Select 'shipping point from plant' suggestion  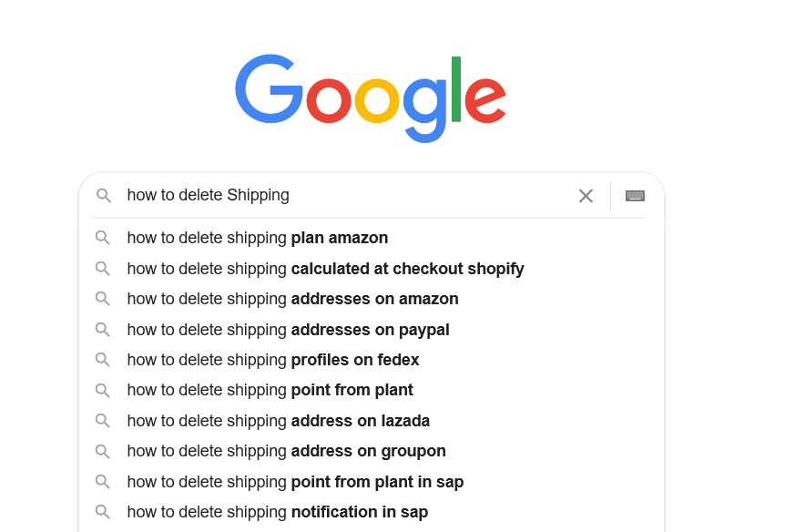pos(270,390)
